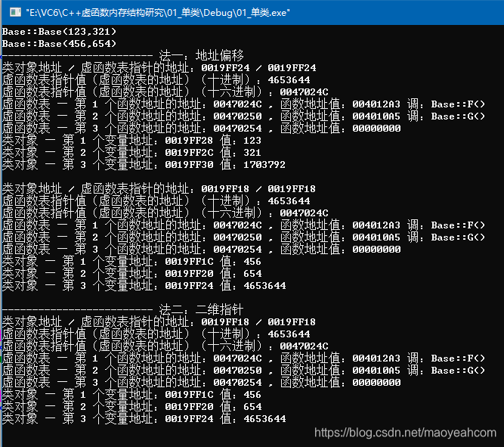Click the variable address 0019FF30

coord(189,165)
